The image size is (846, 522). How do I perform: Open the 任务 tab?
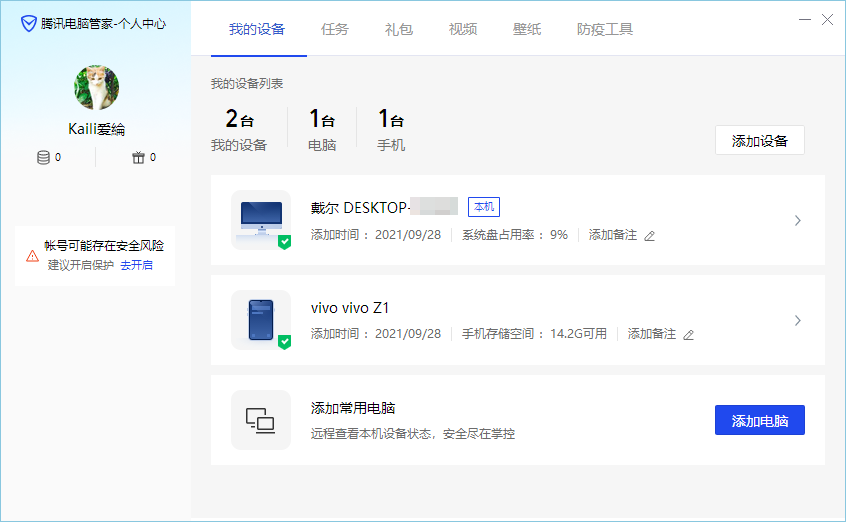click(x=335, y=29)
